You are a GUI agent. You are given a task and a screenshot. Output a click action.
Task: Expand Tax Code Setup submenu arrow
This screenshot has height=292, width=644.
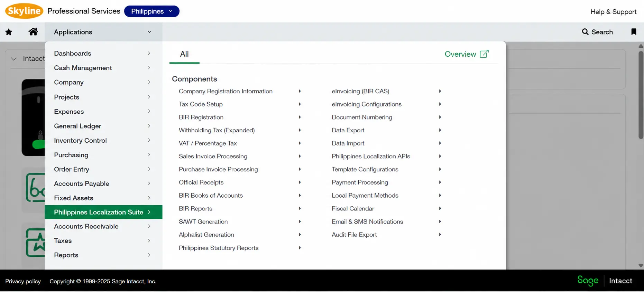300,104
